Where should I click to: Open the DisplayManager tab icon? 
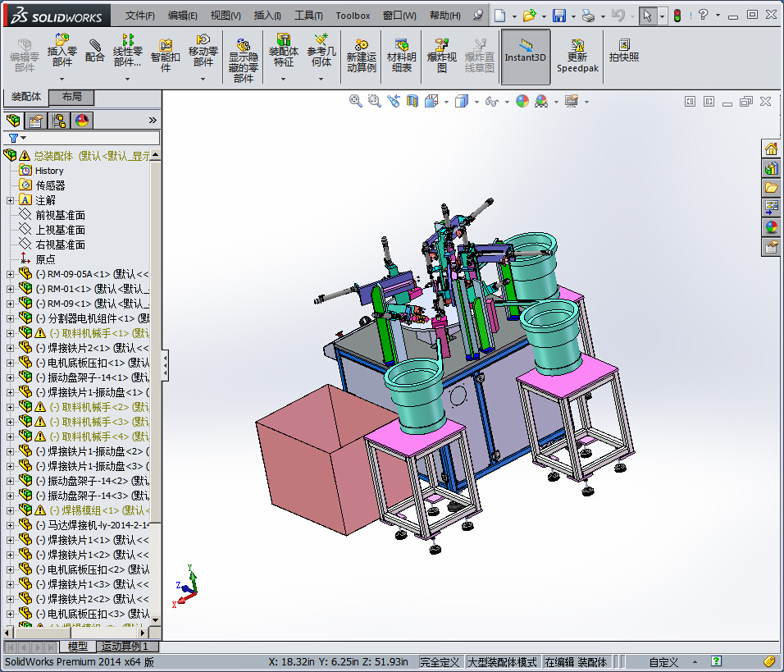82,121
